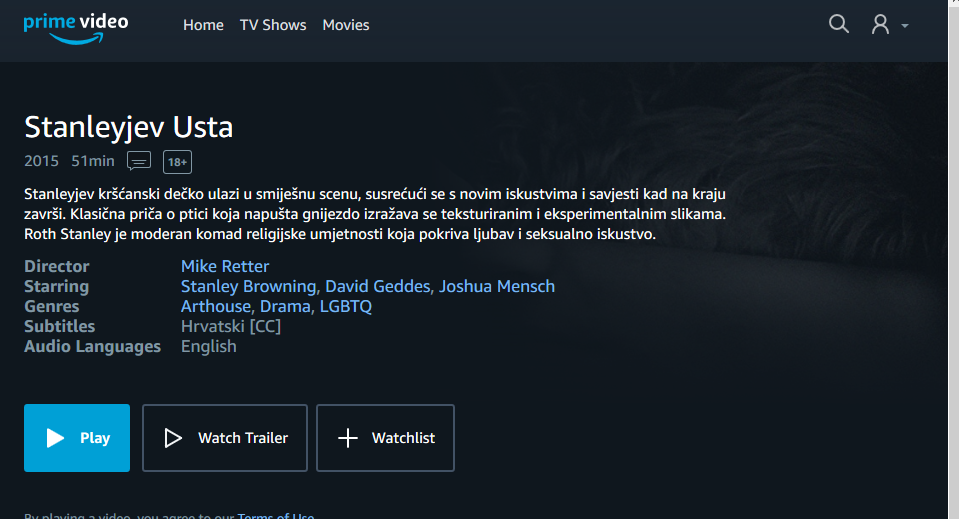This screenshot has width=959, height=519.
Task: Open the search magnifier icon
Action: point(839,24)
